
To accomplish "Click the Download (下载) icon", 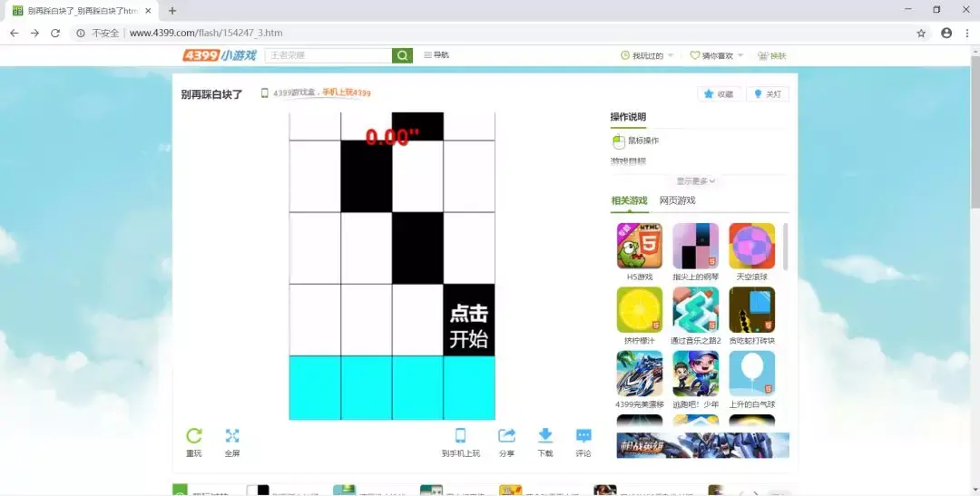I will [x=545, y=435].
